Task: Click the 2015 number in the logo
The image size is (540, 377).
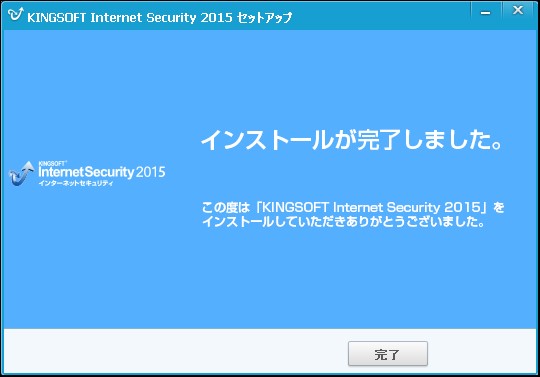Action: pyautogui.click(x=150, y=172)
